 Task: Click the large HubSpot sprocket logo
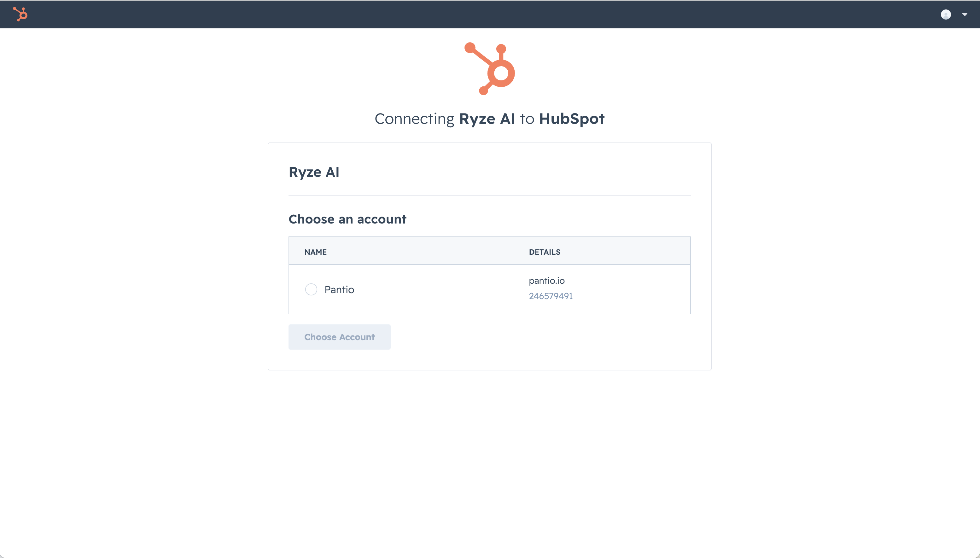489,69
